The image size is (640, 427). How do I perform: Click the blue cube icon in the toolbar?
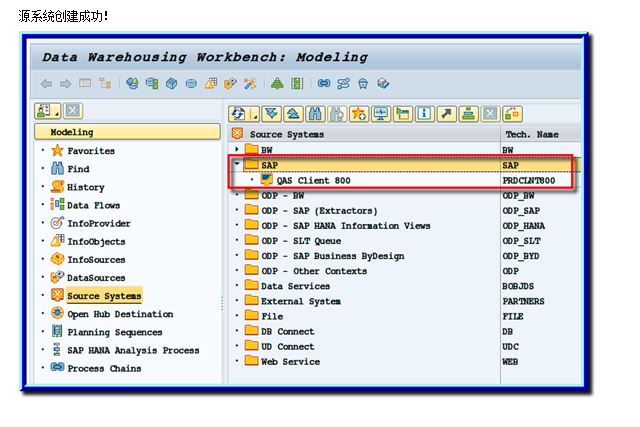pyautogui.click(x=171, y=84)
